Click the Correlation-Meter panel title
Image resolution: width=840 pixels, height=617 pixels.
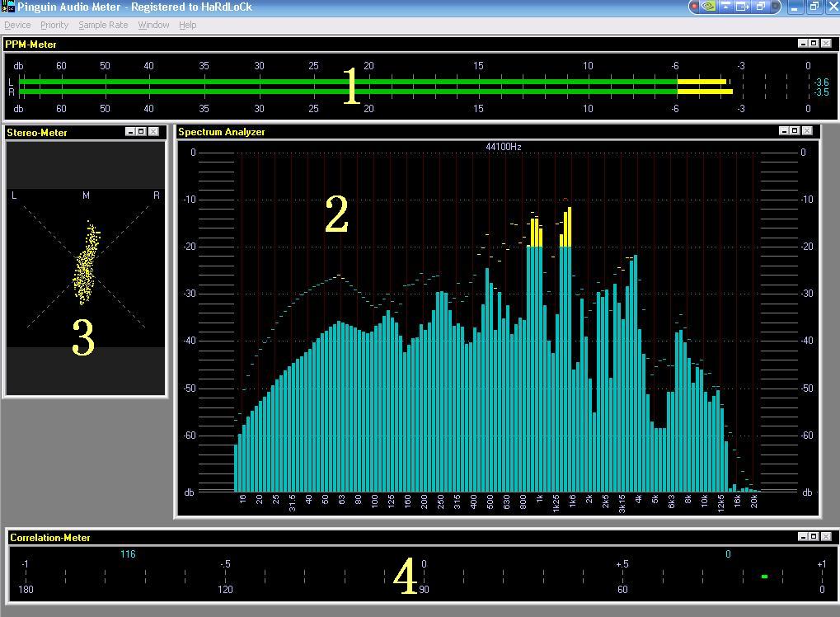[x=49, y=538]
